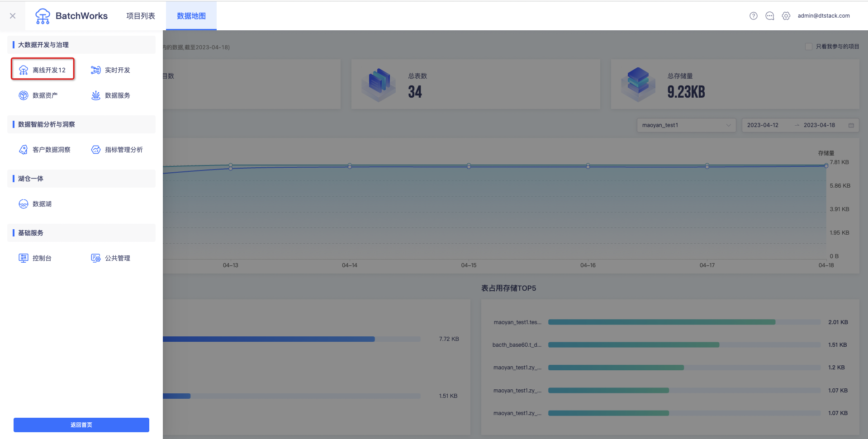Click the BatchWorks title text
The height and width of the screenshot is (439, 868).
tap(81, 16)
